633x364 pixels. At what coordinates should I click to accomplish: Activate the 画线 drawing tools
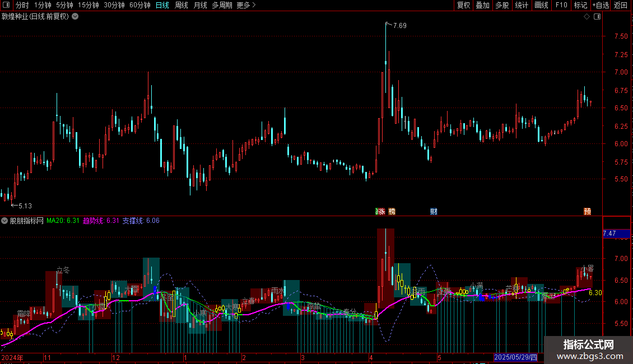[541, 5]
